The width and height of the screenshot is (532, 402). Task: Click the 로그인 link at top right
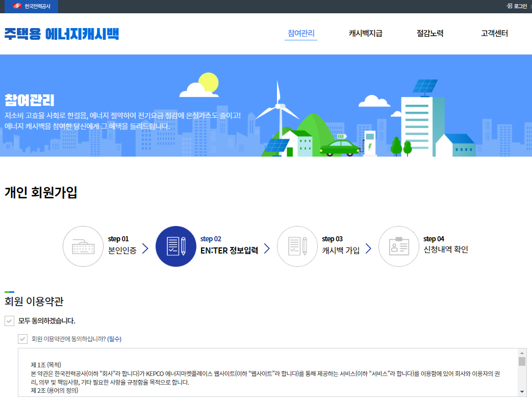517,6
